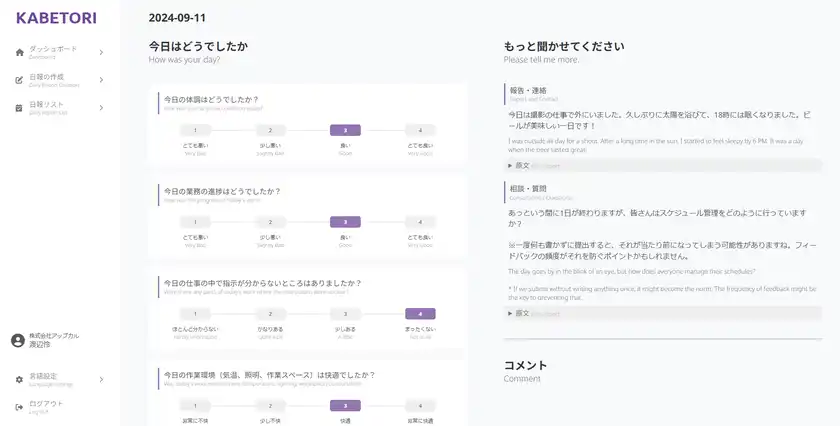The image size is (840, 426).
Task: Click the logout icon
Action: [x=19, y=407]
